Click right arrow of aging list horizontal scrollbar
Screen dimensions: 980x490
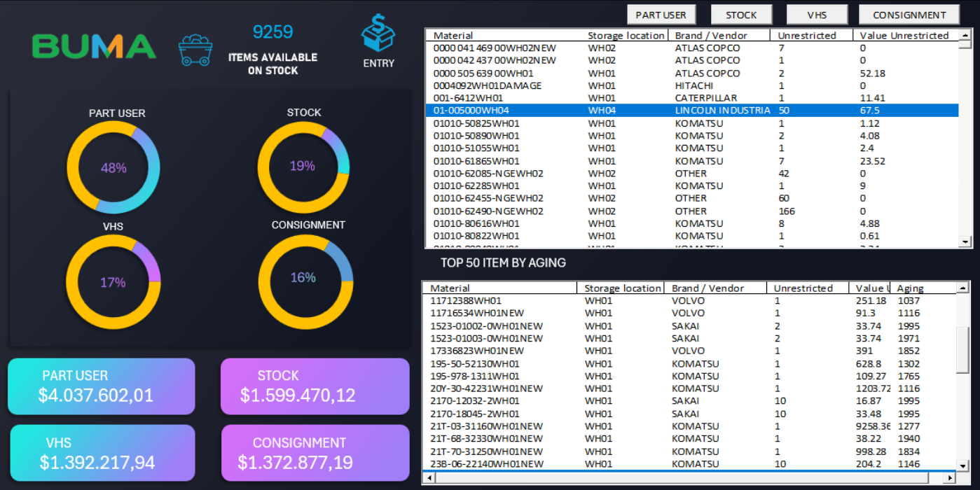[950, 477]
